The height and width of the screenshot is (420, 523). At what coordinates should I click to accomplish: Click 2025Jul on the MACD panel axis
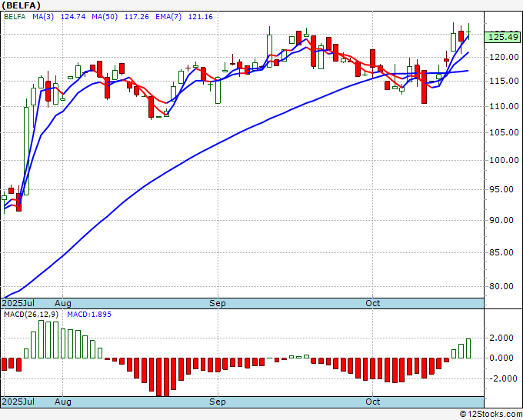[18, 402]
